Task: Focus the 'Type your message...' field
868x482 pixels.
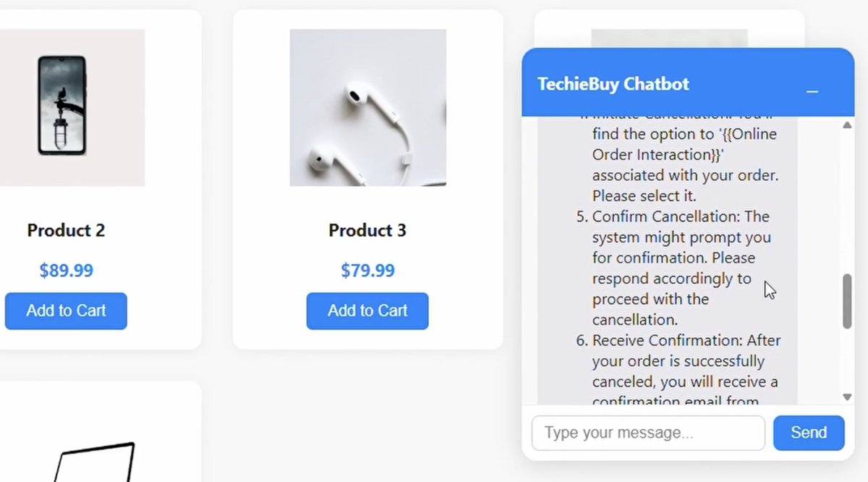Action: 648,433
